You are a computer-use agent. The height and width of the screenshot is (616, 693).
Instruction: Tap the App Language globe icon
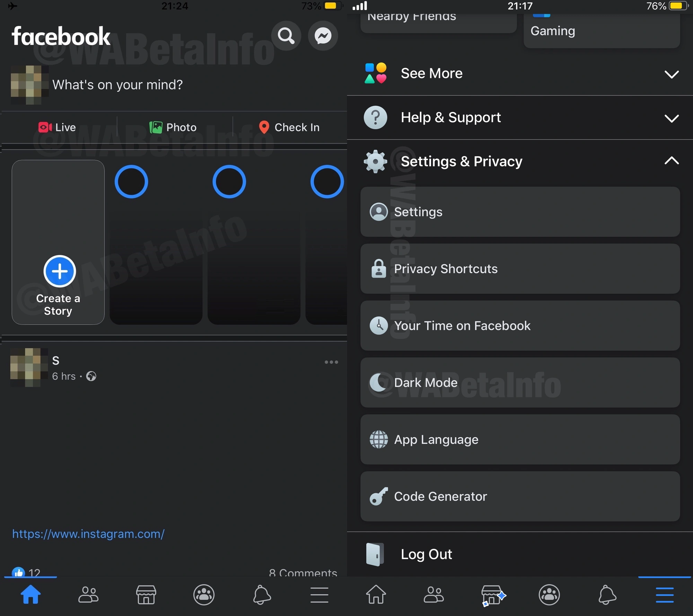pyautogui.click(x=379, y=439)
